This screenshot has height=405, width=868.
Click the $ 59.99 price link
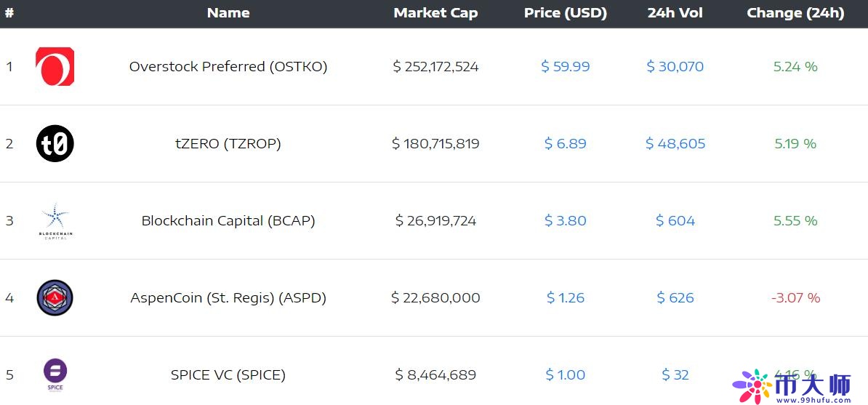[x=565, y=66]
